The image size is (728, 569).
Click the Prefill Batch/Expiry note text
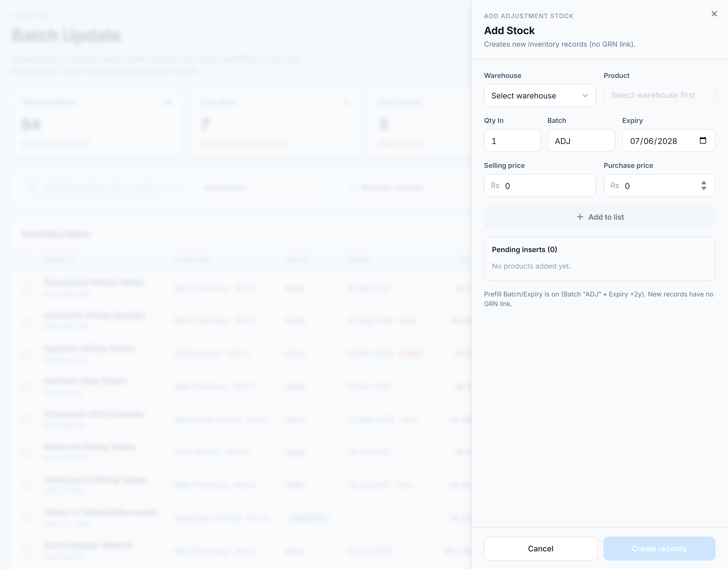599,299
